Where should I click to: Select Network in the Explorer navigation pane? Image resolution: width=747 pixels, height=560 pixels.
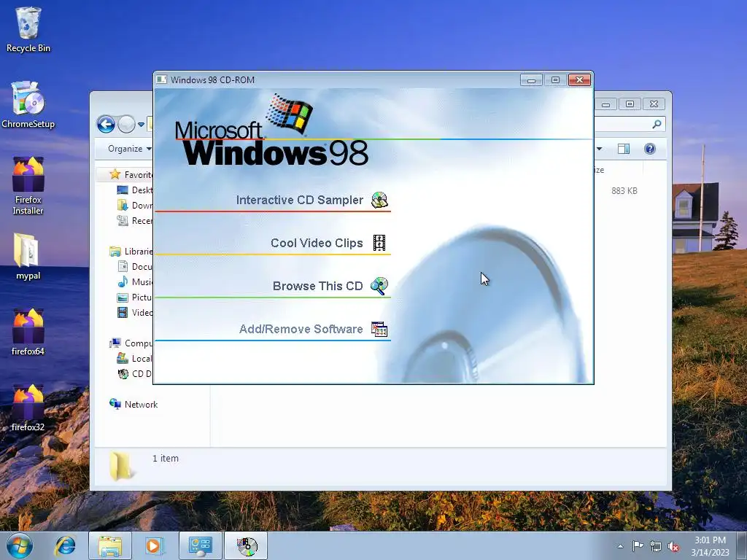coord(134,404)
